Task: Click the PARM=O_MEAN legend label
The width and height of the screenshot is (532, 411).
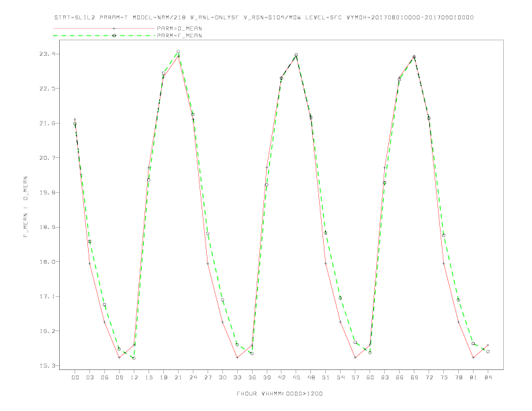Action: tap(179, 28)
